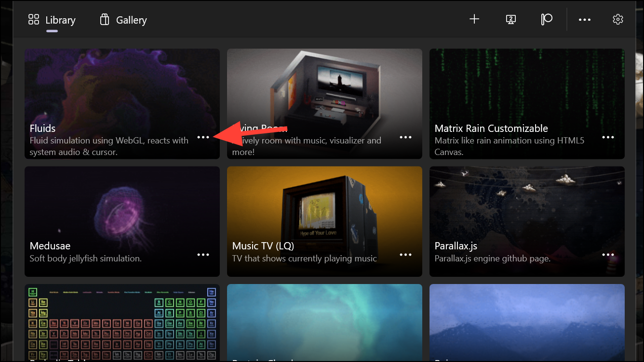Select the teal aurora clouds wallpaper thumbnail

324,323
